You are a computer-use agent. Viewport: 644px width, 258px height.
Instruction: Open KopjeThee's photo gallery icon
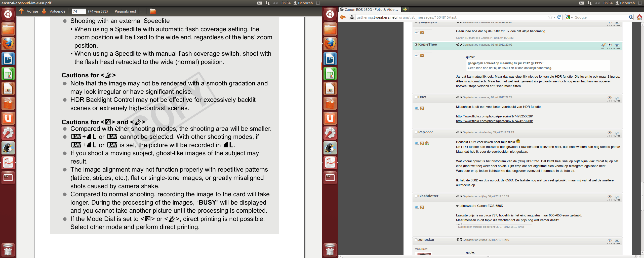pos(422,55)
